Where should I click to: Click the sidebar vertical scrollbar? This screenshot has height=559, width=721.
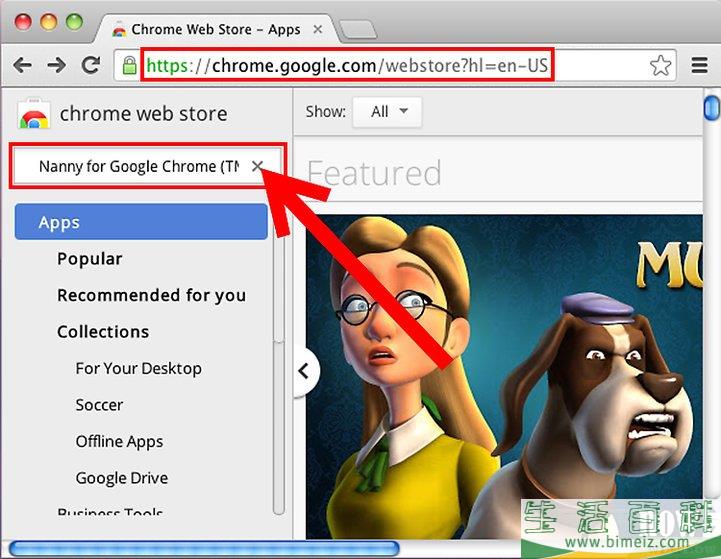tap(279, 359)
